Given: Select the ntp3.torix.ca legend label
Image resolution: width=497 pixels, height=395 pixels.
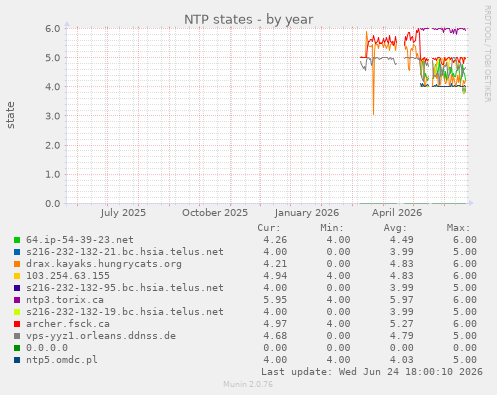Looking at the screenshot, I should pos(65,300).
